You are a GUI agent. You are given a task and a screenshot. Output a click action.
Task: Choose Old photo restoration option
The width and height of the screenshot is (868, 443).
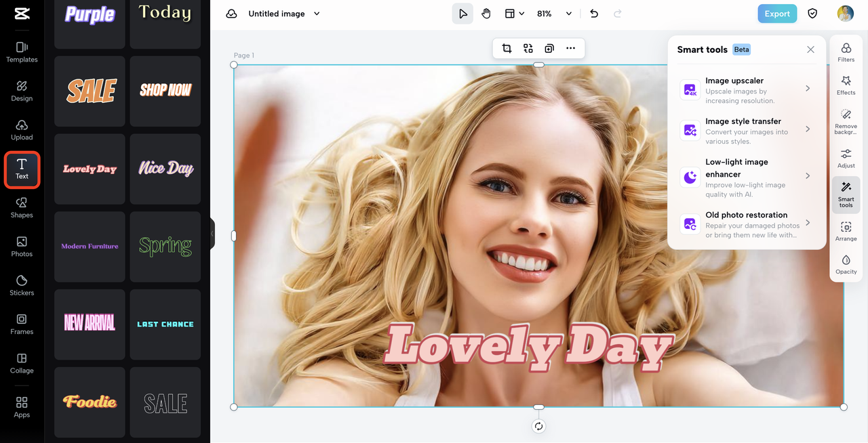(x=747, y=224)
